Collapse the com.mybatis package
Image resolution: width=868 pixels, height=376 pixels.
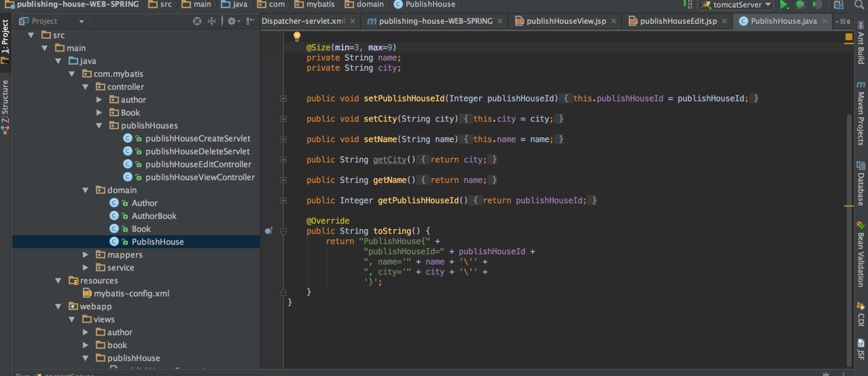(x=72, y=74)
